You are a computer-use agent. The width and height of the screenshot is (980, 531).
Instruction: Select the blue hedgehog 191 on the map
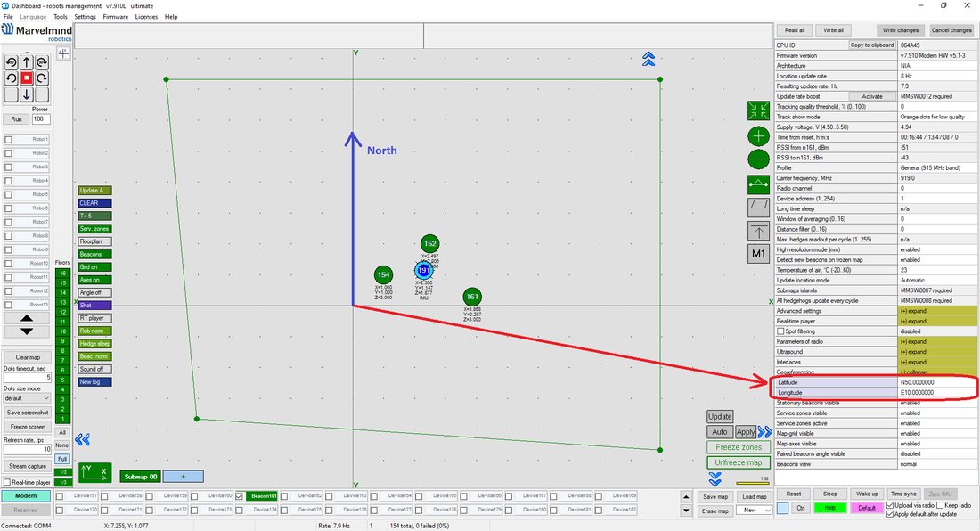pos(424,270)
